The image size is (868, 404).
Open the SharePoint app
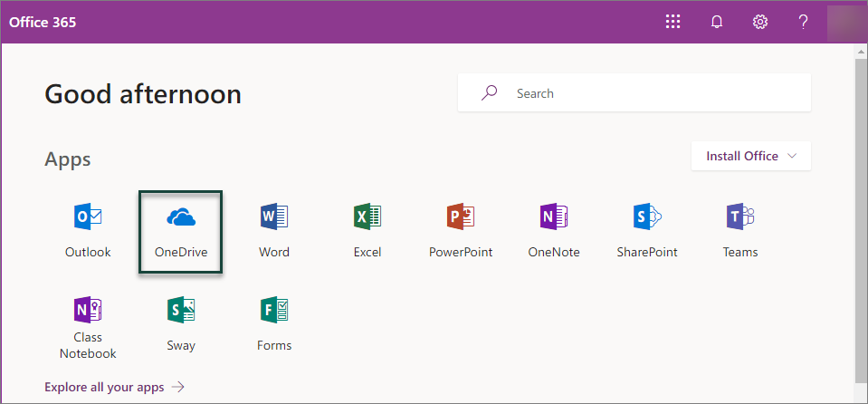click(x=647, y=231)
